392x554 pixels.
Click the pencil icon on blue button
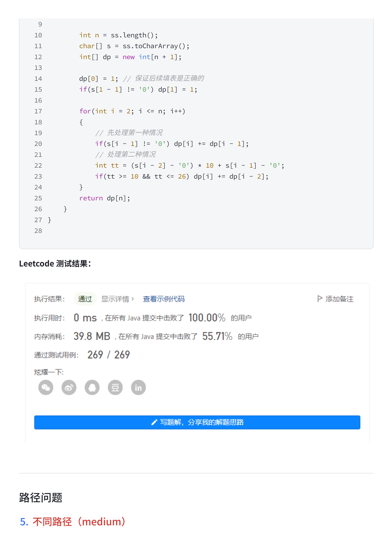[154, 422]
